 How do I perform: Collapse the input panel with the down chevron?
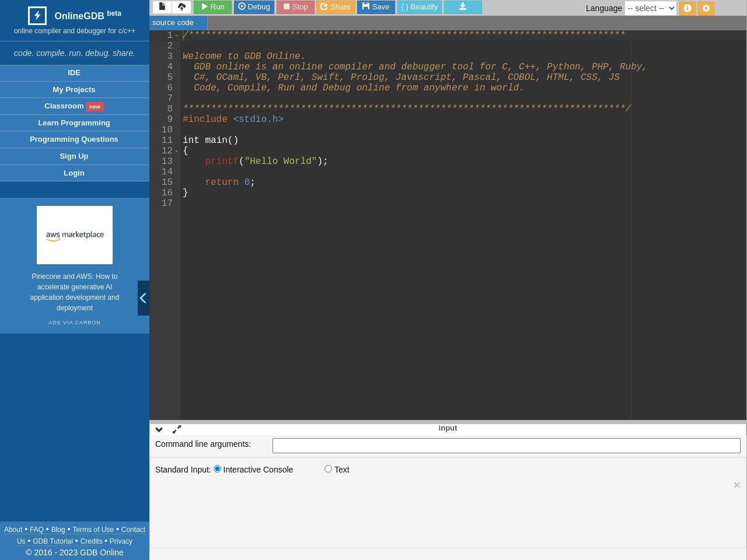(159, 429)
